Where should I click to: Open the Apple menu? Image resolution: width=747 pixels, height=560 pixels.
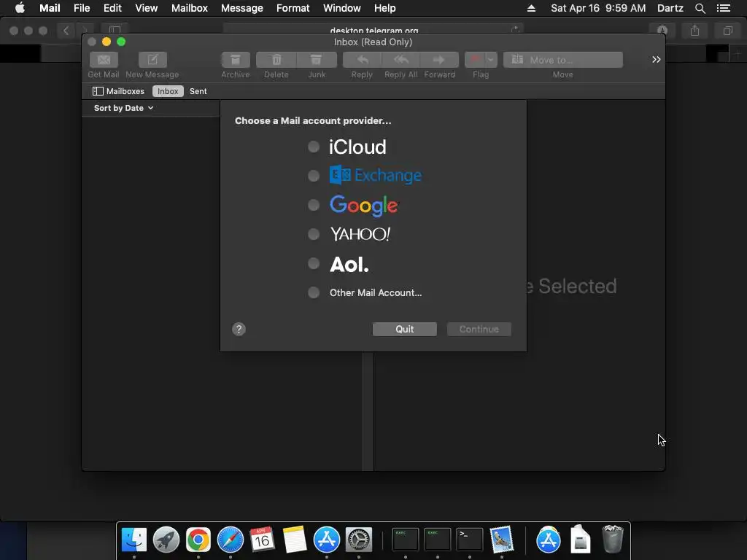click(20, 8)
